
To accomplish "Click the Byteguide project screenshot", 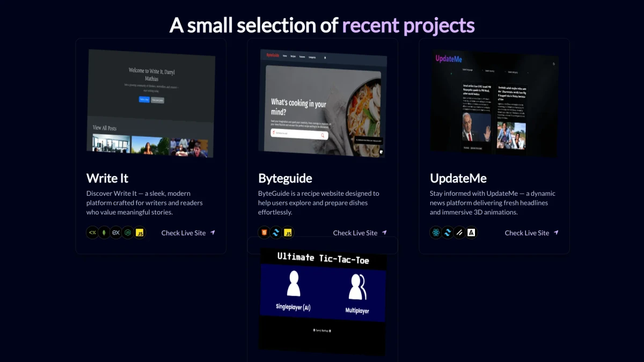I will [323, 104].
